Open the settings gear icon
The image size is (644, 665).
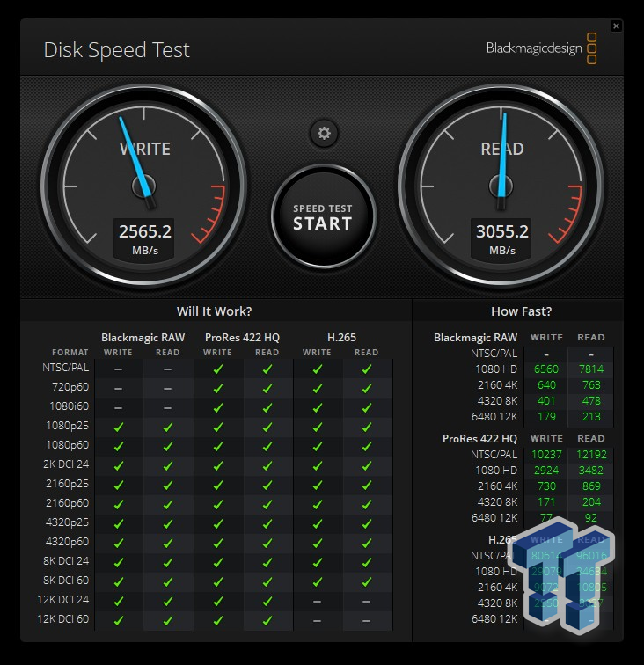tap(324, 133)
